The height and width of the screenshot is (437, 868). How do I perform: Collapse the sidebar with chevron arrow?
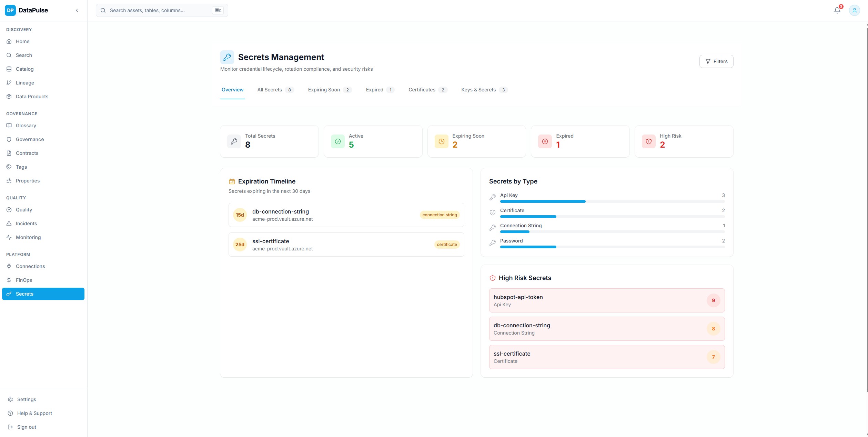77,10
